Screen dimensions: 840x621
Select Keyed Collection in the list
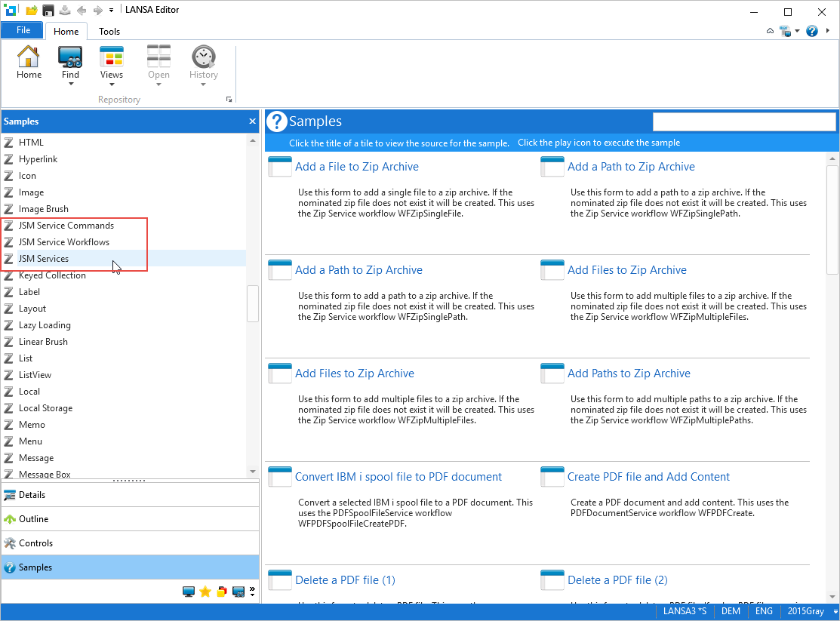coord(53,275)
